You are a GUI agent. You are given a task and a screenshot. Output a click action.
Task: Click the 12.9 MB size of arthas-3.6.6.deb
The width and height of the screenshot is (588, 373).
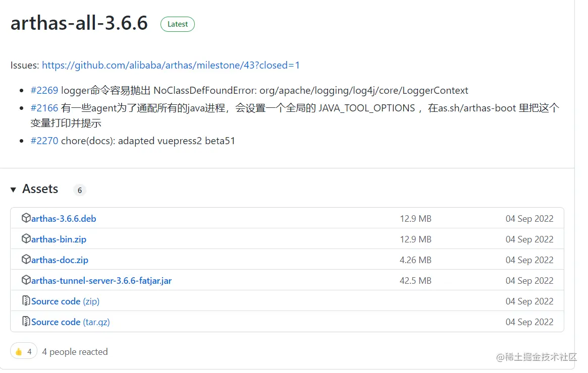(x=415, y=219)
